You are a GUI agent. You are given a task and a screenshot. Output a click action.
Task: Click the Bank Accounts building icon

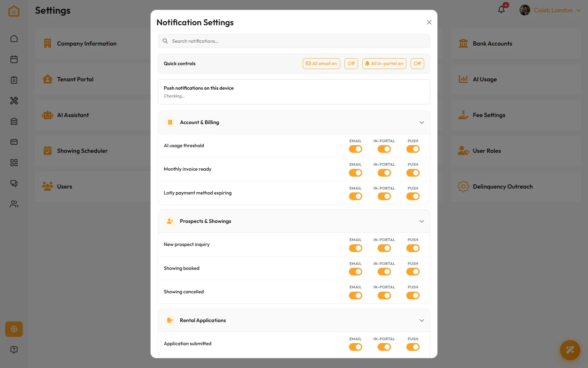point(463,43)
